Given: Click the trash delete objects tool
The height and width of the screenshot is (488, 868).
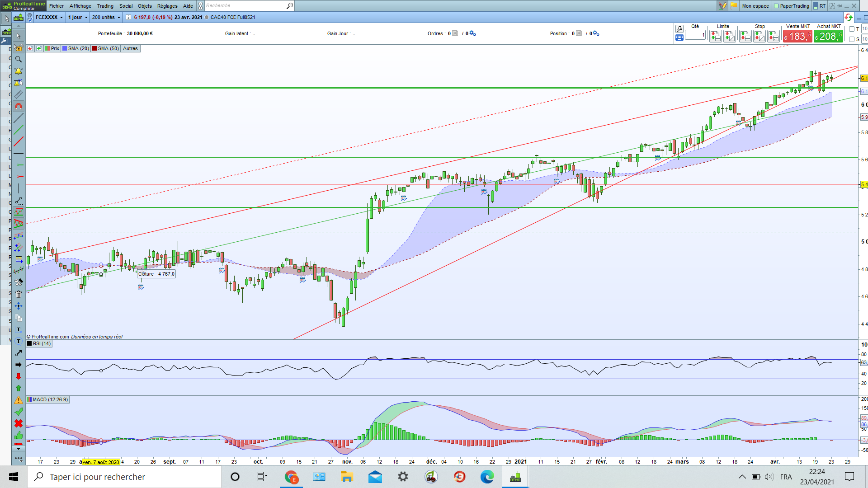Looking at the screenshot, I should coord(19,294).
